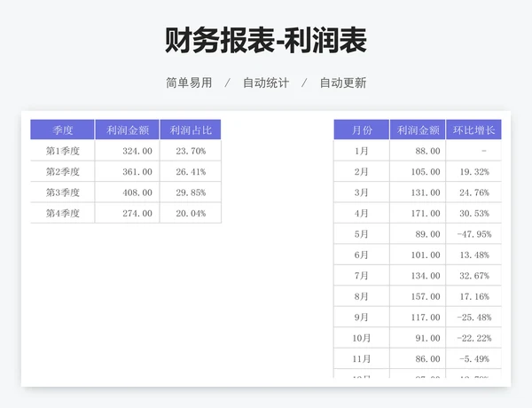Select the 26.41% share cell
This screenshot has width=532, height=408.
coord(191,171)
